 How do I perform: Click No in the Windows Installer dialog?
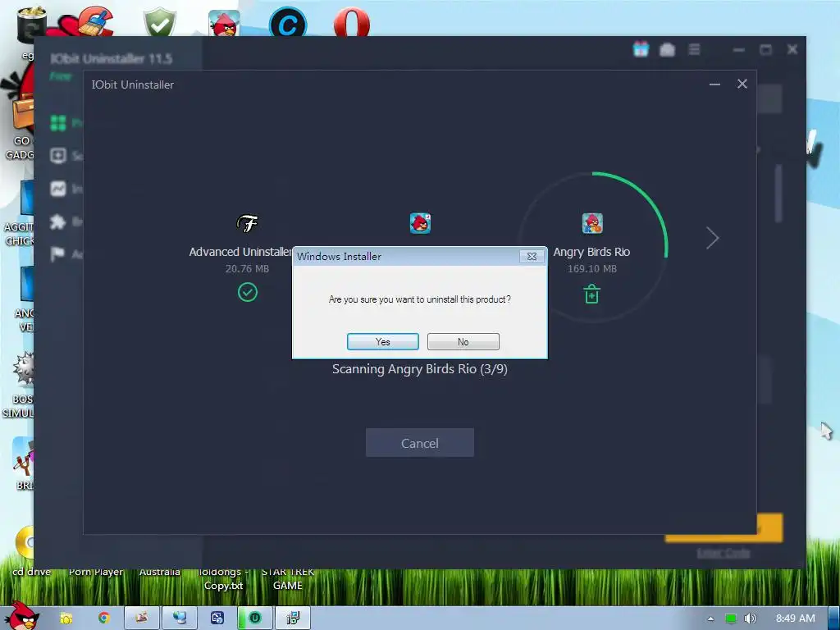pyautogui.click(x=463, y=342)
